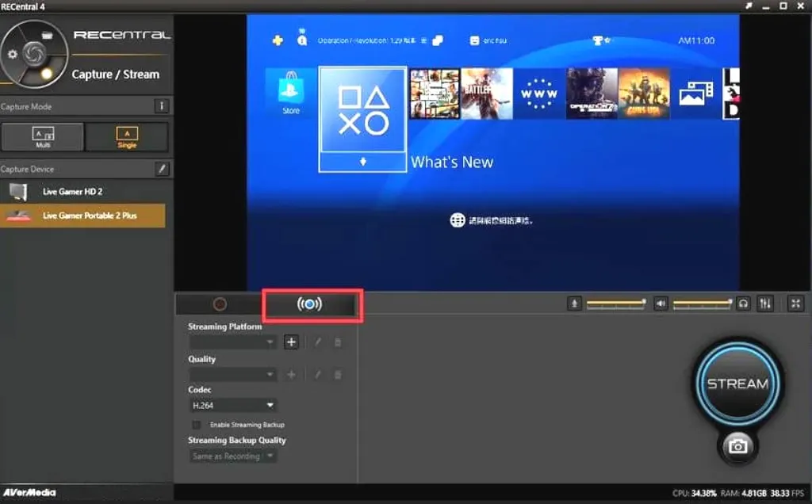Switch to the Stream broadcast tab

[x=310, y=304]
